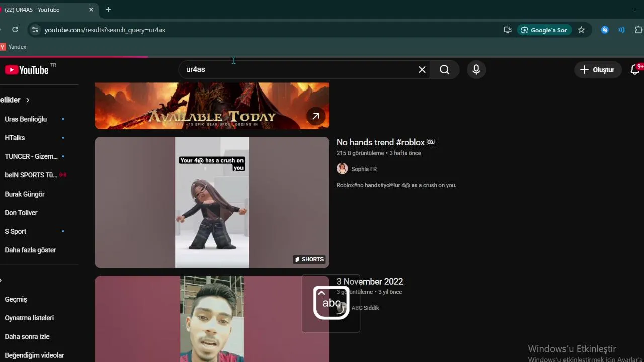Open the notifications bell
The width and height of the screenshot is (644, 362).
pyautogui.click(x=635, y=70)
